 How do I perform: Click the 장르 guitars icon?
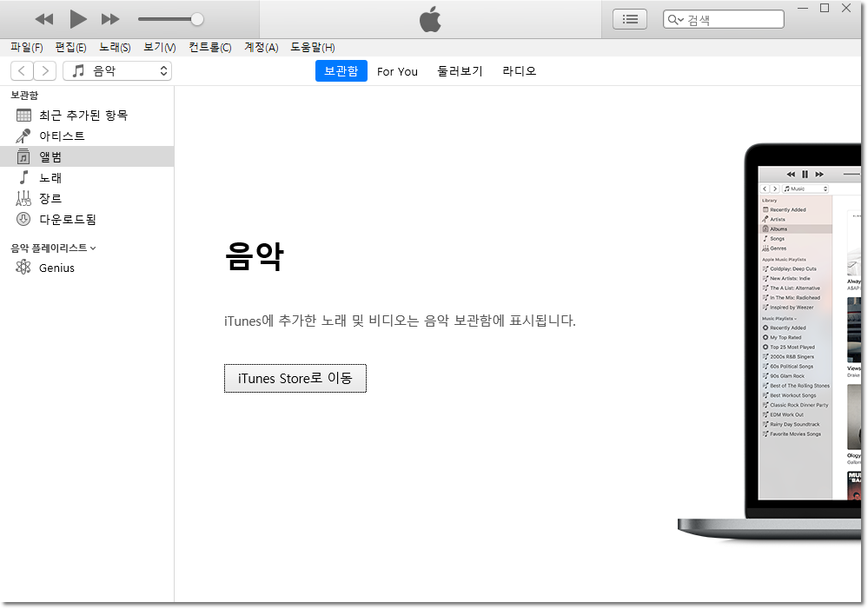pos(23,198)
